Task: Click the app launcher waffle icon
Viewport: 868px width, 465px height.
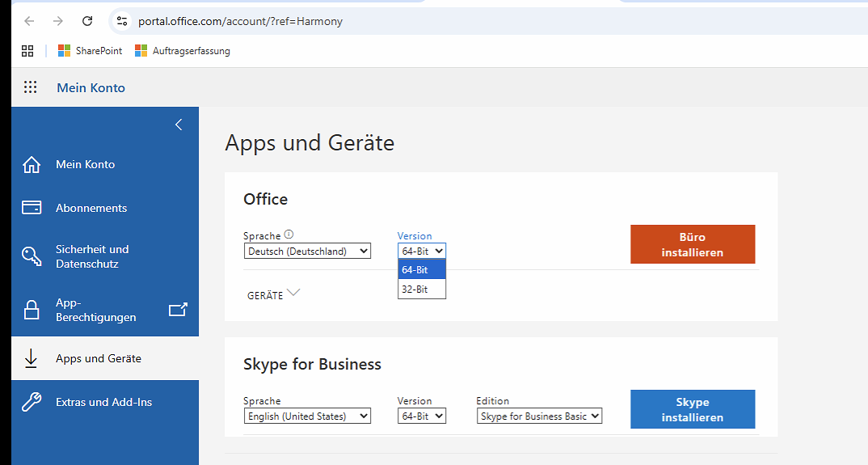Action: 30,87
